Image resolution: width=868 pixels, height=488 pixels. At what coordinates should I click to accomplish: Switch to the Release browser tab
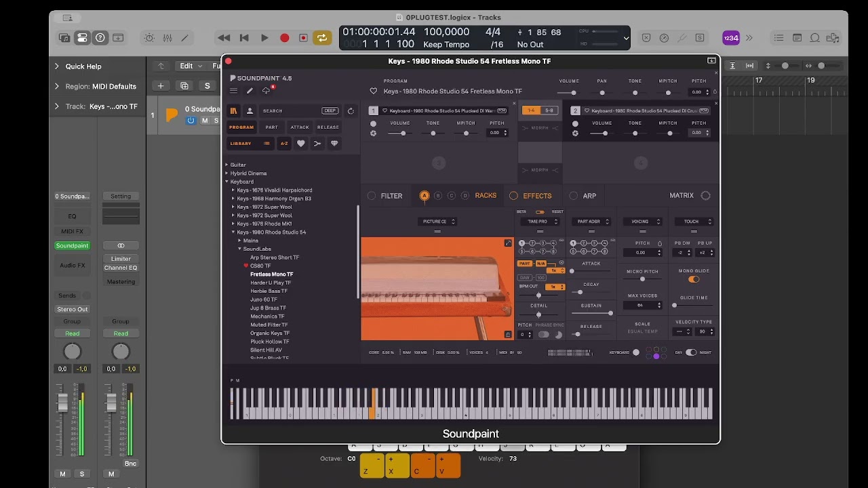pyautogui.click(x=328, y=127)
